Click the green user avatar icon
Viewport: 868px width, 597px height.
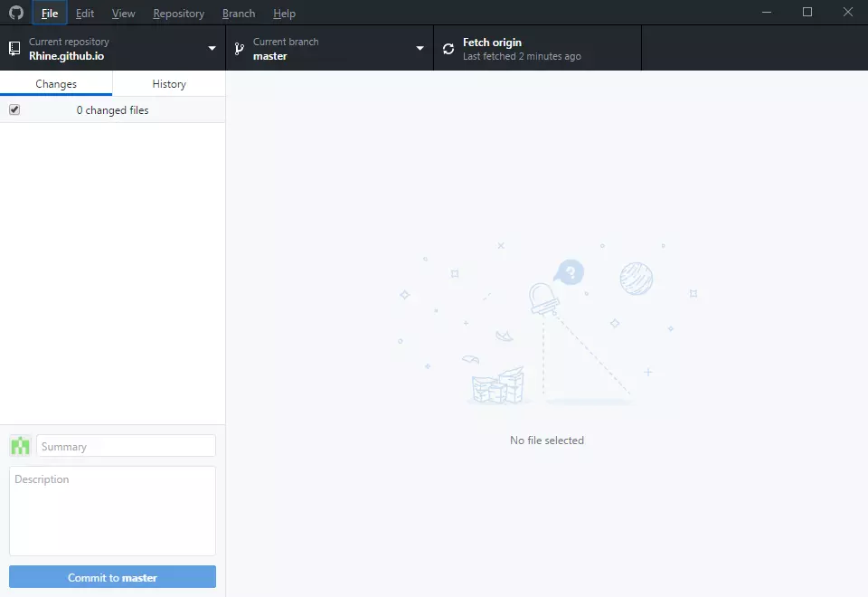coord(20,446)
